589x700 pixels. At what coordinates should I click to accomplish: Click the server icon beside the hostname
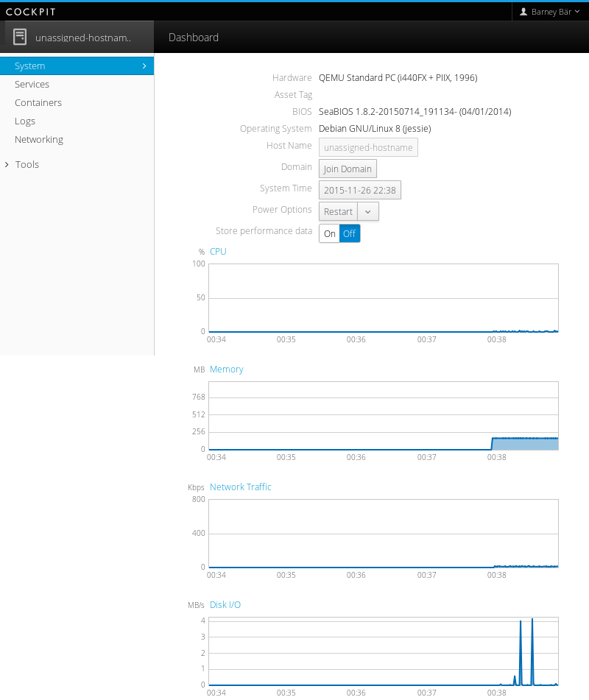pyautogui.click(x=20, y=37)
